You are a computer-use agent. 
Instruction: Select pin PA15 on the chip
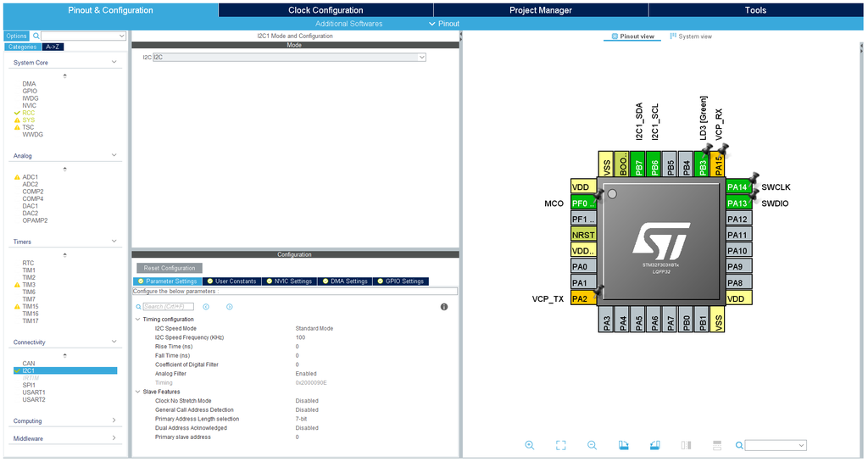tap(718, 164)
